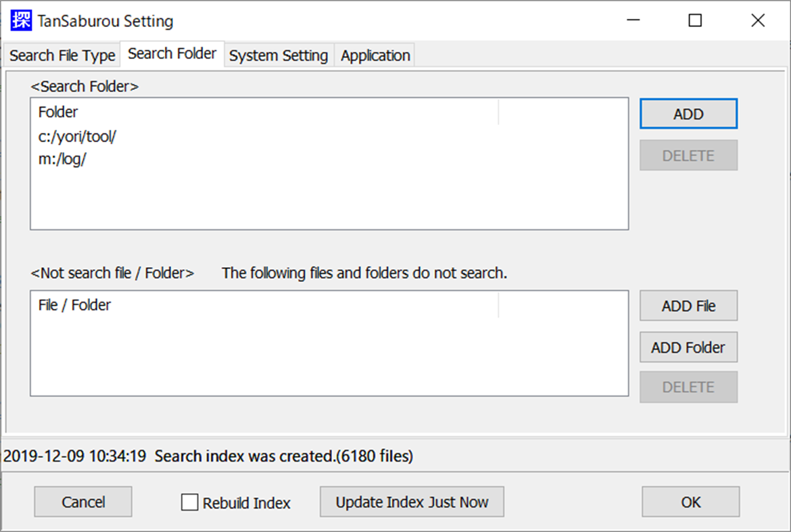This screenshot has height=532, width=791.
Task: Click the DELETE button beside the search folder list
Action: (688, 155)
